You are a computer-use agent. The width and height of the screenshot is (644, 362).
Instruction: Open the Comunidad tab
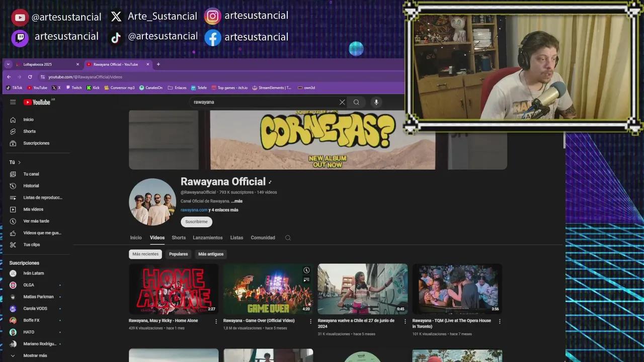(263, 238)
